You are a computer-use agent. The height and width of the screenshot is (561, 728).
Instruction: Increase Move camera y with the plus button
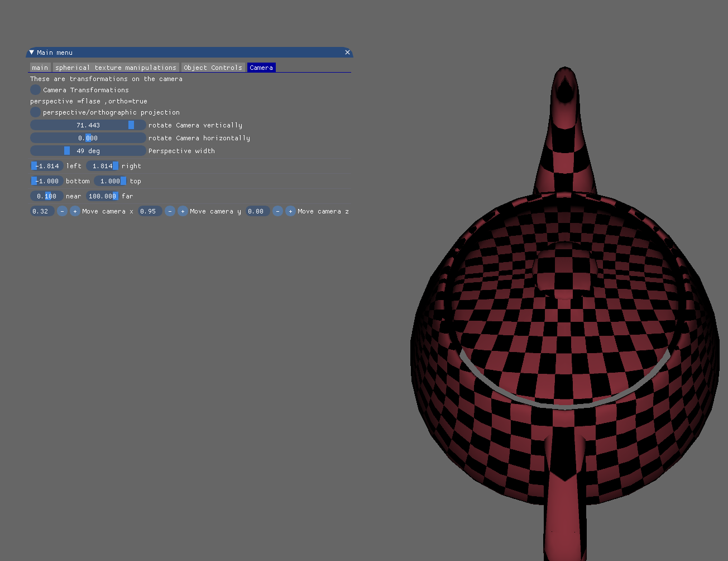tap(183, 211)
